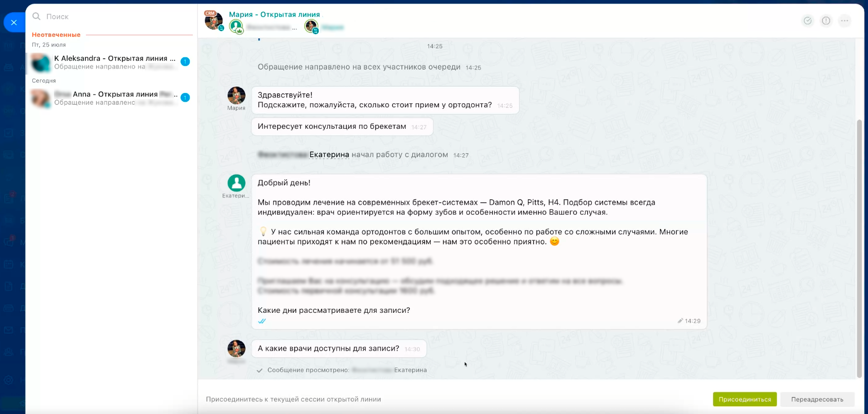The width and height of the screenshot is (868, 414).
Task: Click the light bulb emoji in reply
Action: click(x=263, y=232)
